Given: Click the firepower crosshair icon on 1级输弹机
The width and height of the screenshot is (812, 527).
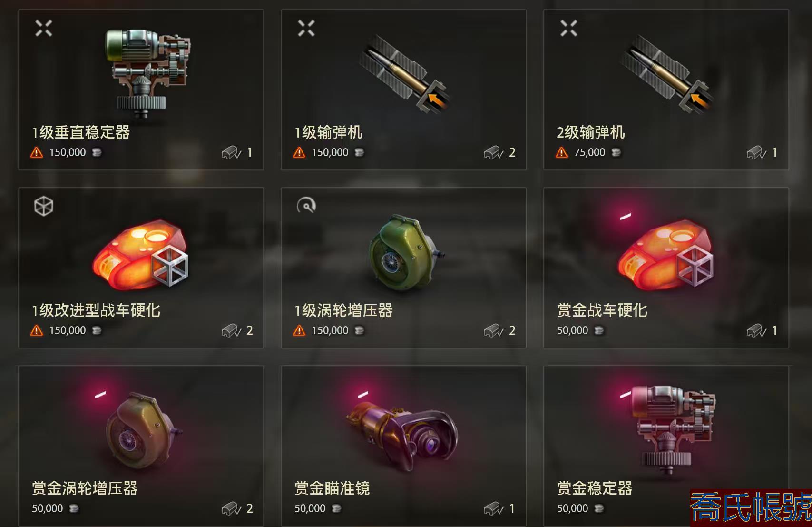Looking at the screenshot, I should [x=306, y=29].
